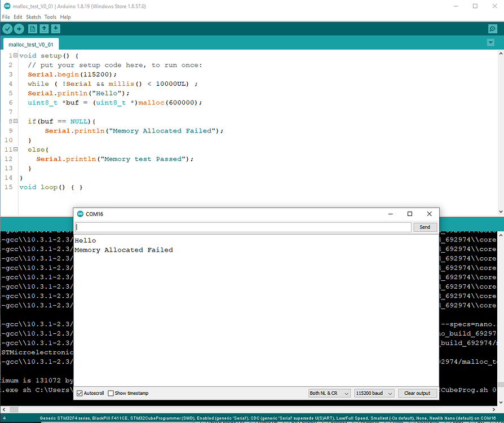Click the serial message input field
This screenshot has height=423, width=504.
click(x=242, y=227)
